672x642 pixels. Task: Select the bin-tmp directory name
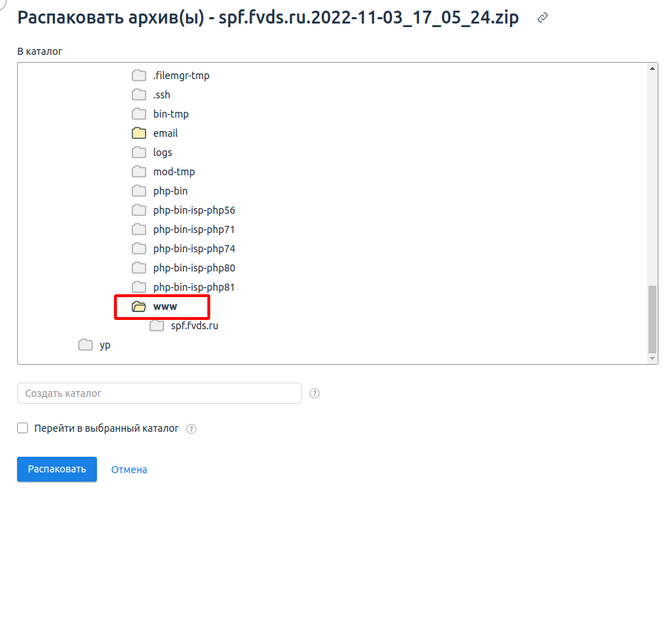(x=171, y=114)
